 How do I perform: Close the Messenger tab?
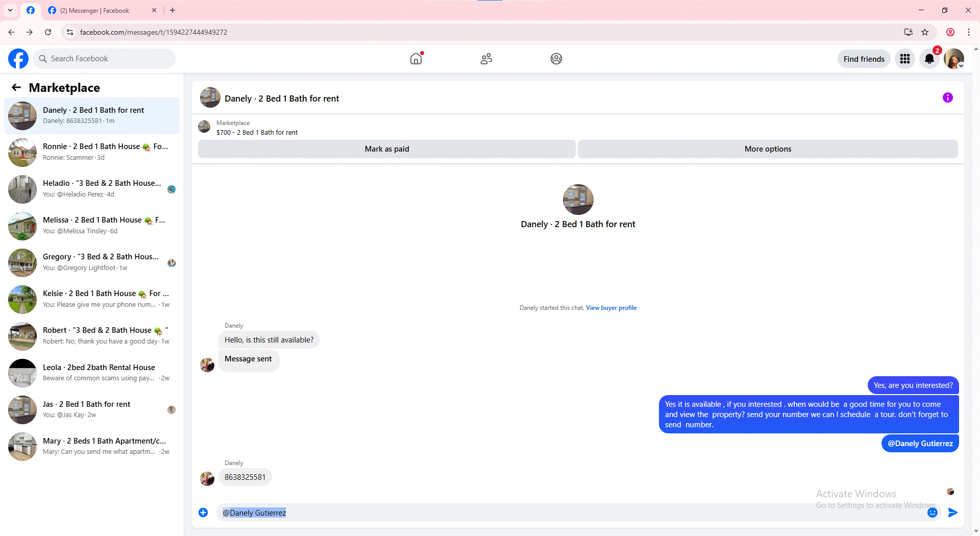click(154, 10)
